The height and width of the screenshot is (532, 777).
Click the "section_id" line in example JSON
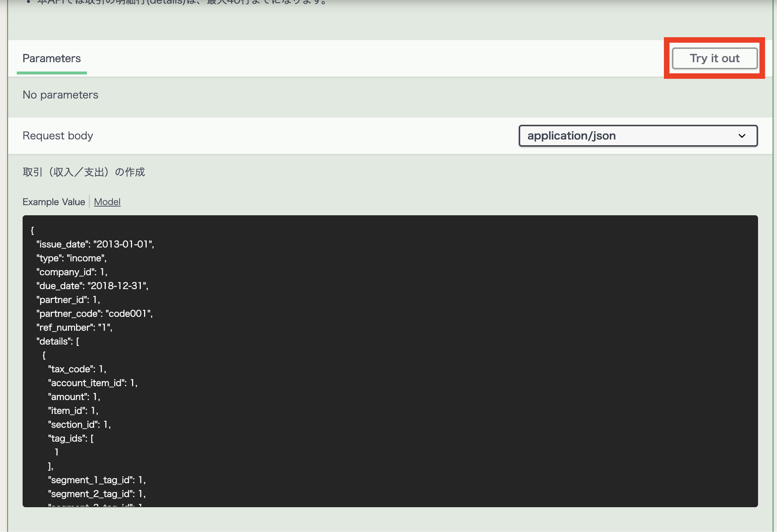click(x=79, y=424)
